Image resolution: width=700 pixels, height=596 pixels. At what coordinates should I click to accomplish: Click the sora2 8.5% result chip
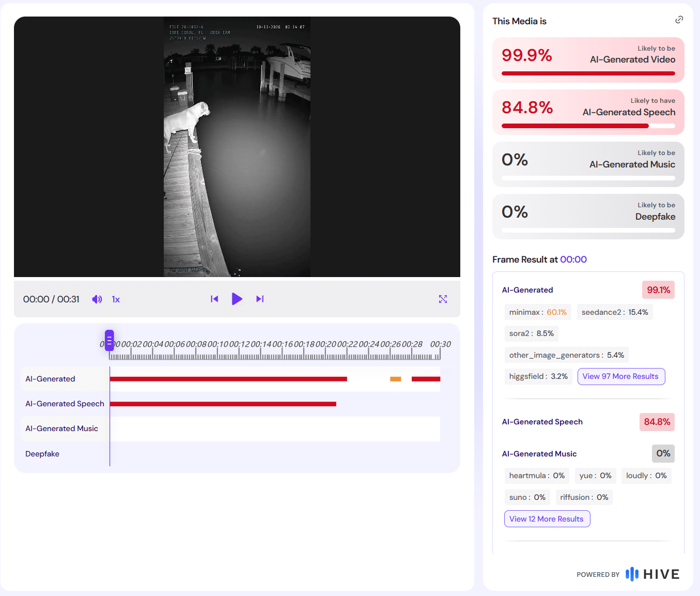pyautogui.click(x=532, y=333)
